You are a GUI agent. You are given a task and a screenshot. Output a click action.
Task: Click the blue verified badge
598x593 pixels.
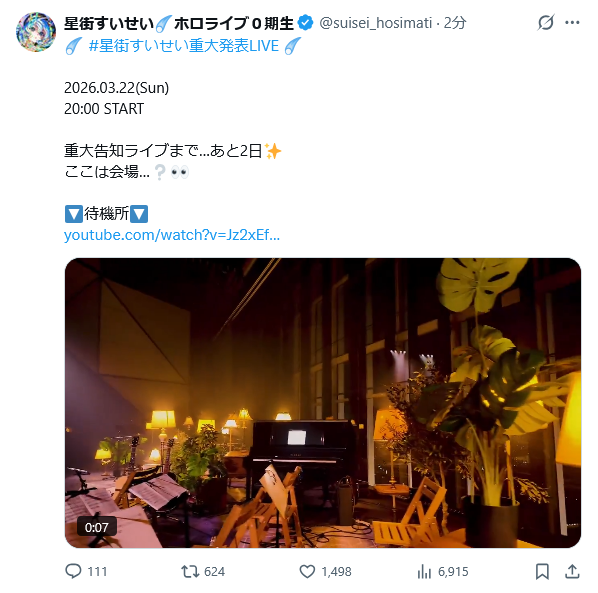(305, 23)
